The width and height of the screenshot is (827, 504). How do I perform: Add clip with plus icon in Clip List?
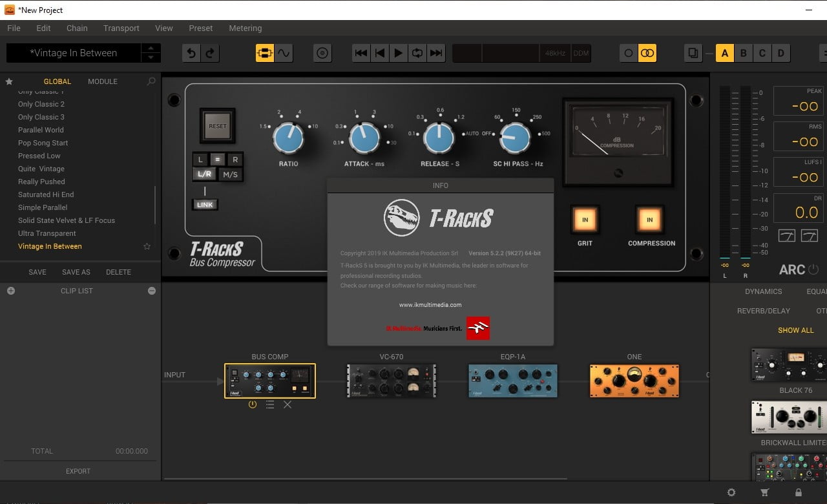tap(10, 291)
